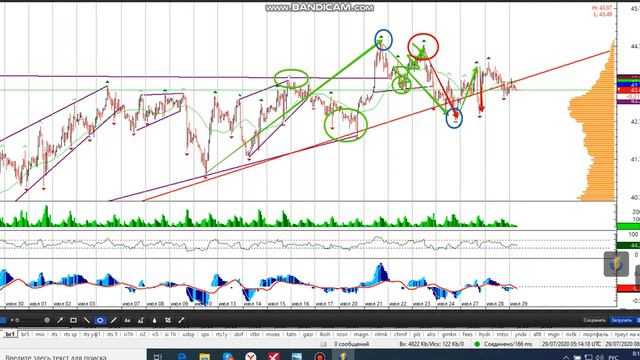Open the mix tab
This screenshot has width=640, height=360.
tap(40, 334)
